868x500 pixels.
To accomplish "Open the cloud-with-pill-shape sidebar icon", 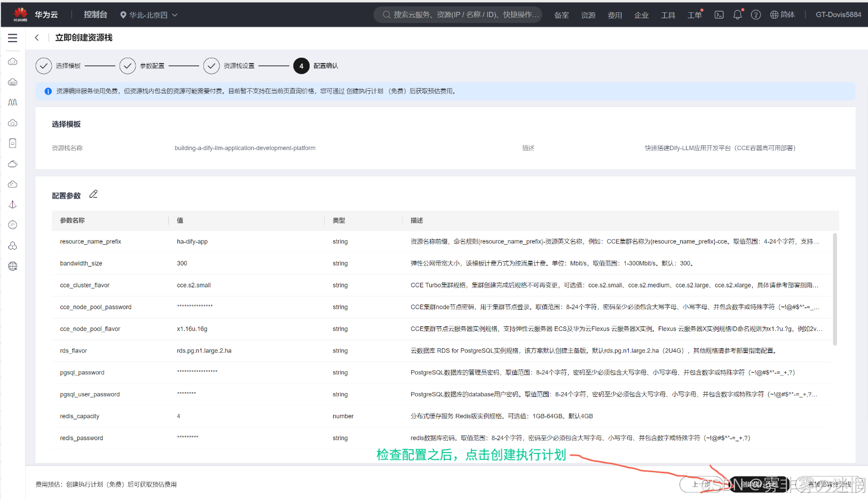I will pos(13,82).
